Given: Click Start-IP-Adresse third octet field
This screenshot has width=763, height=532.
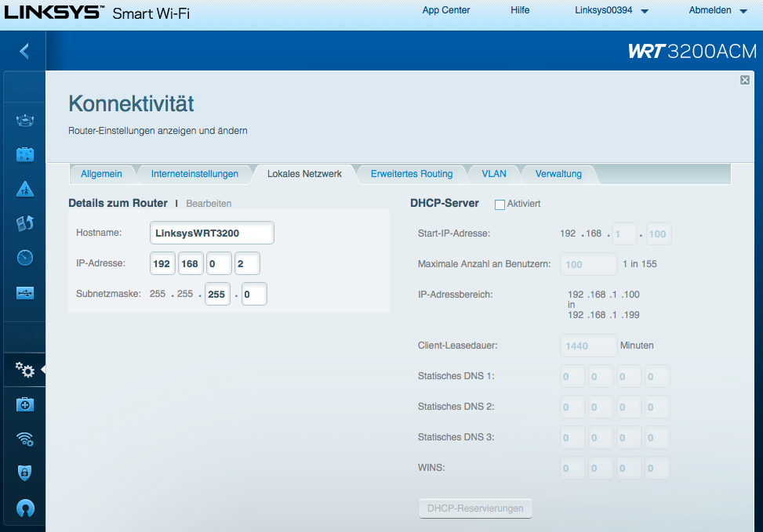Looking at the screenshot, I should click(624, 234).
